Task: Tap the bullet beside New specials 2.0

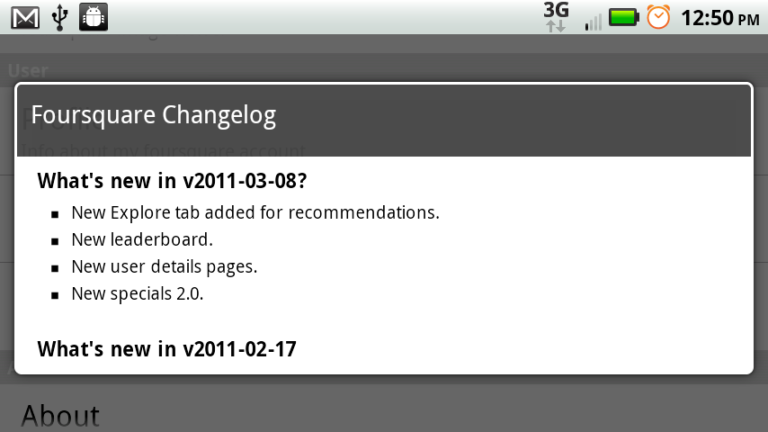Action: tap(55, 295)
